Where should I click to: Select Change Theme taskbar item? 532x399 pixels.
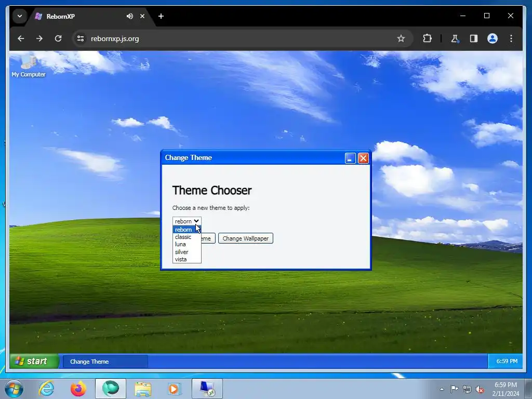(105, 362)
